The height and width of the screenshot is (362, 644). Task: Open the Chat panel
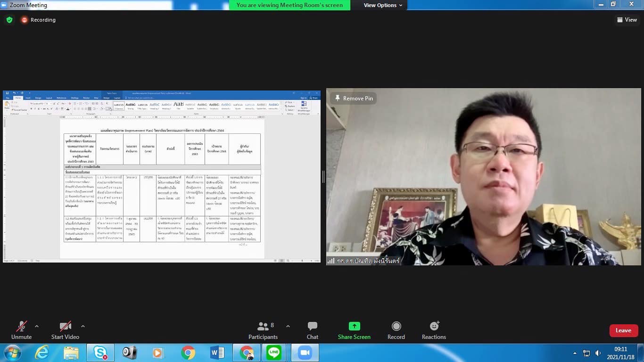click(312, 329)
